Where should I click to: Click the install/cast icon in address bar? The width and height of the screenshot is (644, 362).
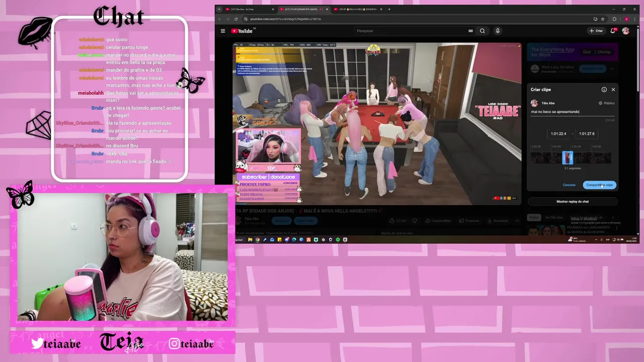(x=595, y=19)
